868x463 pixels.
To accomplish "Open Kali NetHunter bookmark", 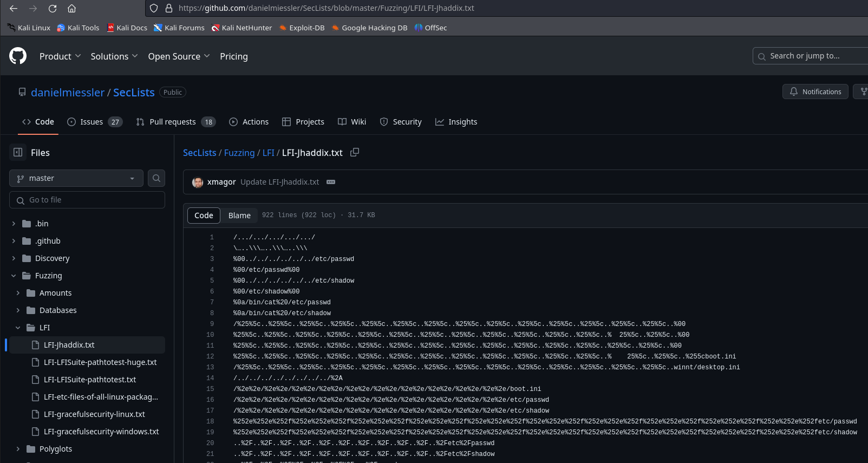I will (242, 28).
